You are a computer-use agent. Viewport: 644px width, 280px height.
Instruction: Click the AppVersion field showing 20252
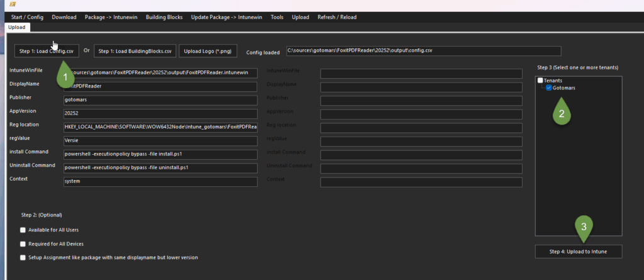click(x=160, y=114)
